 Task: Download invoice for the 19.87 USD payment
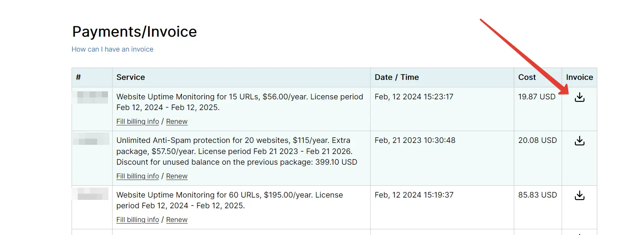click(579, 97)
